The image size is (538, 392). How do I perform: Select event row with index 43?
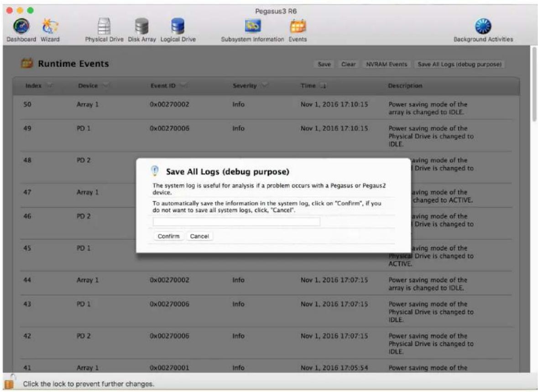[x=266, y=311]
